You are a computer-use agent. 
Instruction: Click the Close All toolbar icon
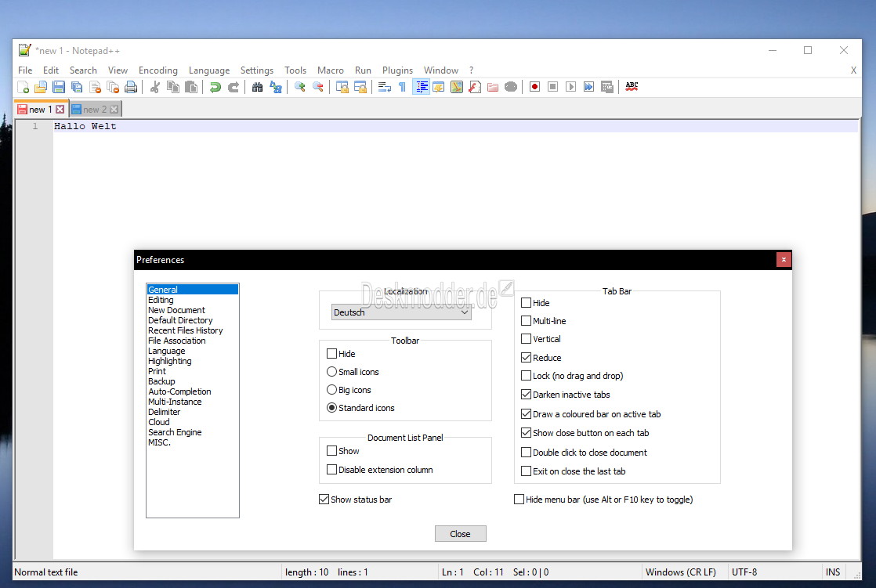(x=113, y=87)
